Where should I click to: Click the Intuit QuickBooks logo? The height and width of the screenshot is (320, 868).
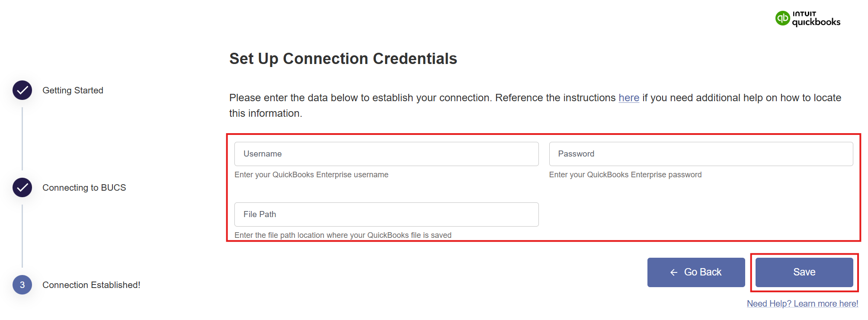pos(807,19)
